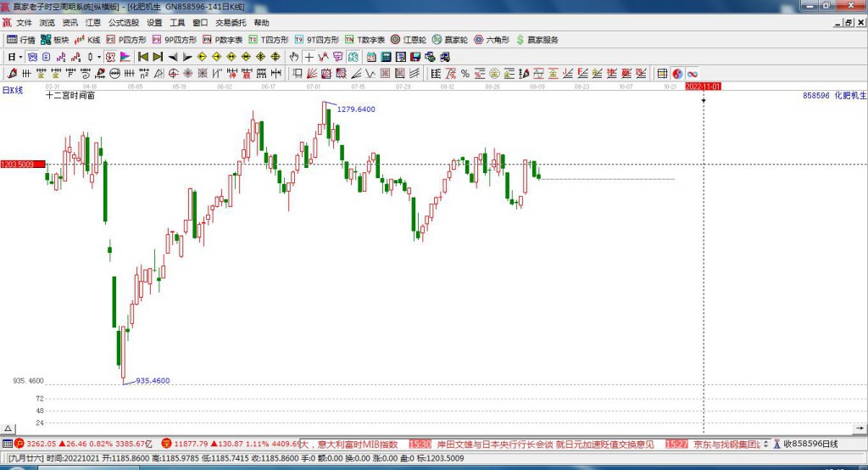Expand the candlestick style dropdown arrow
Image resolution: width=868 pixels, height=470 pixels.
pos(98,57)
